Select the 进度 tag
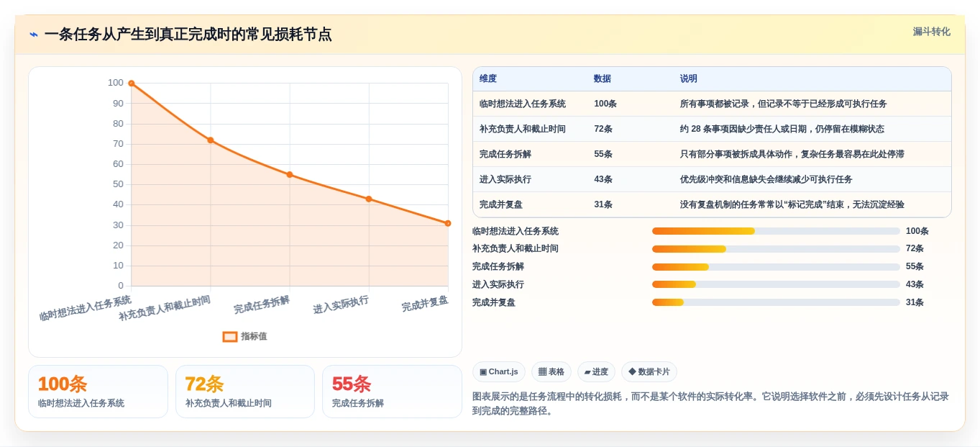Viewport: 980px width, 447px height. coord(596,372)
